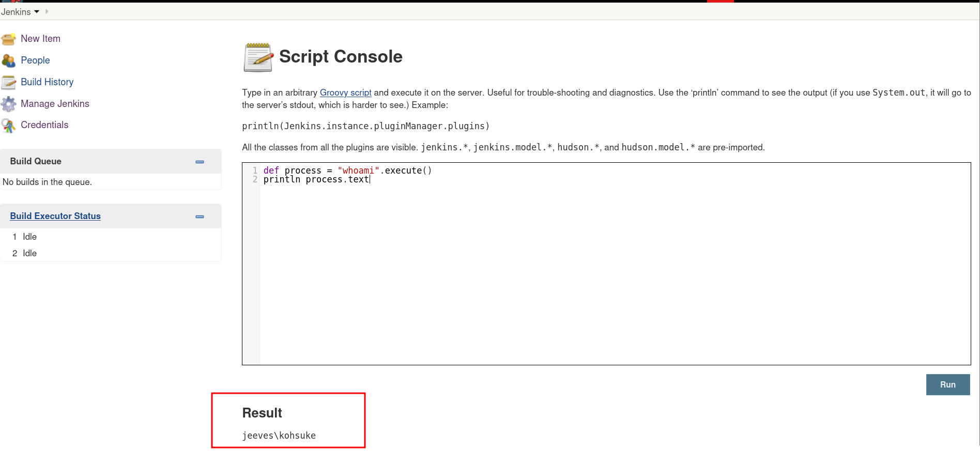Image resolution: width=980 pixels, height=464 pixels.
Task: Collapse the Build Queue panel
Action: 200,162
